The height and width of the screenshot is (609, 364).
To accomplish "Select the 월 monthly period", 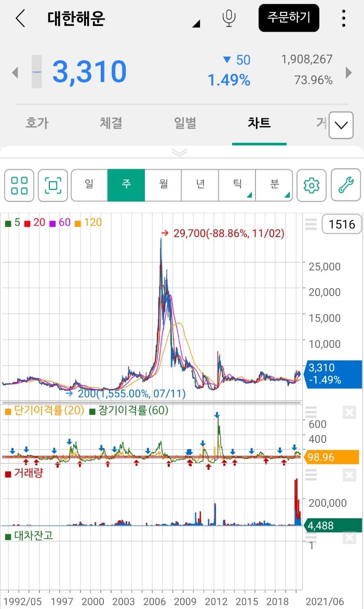I will 163,185.
